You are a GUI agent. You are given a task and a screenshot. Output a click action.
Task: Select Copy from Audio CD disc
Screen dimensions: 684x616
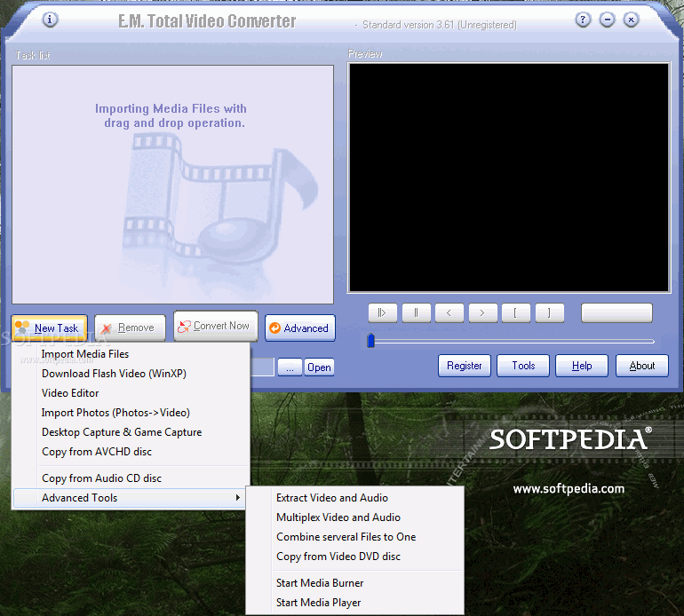(x=131, y=478)
